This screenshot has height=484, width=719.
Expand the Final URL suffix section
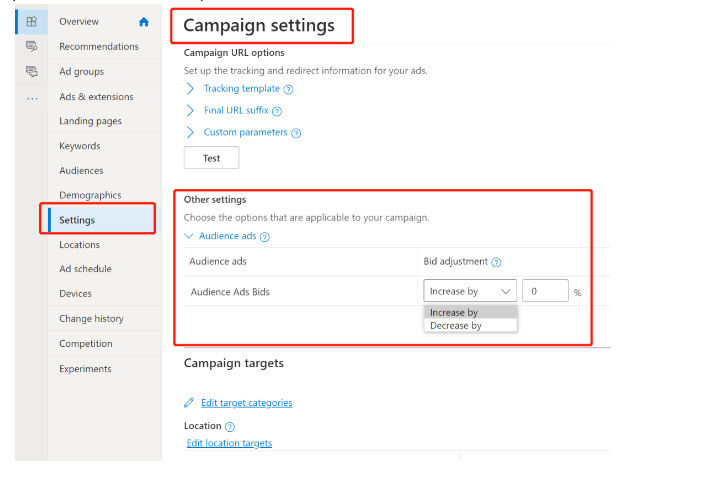coord(190,111)
